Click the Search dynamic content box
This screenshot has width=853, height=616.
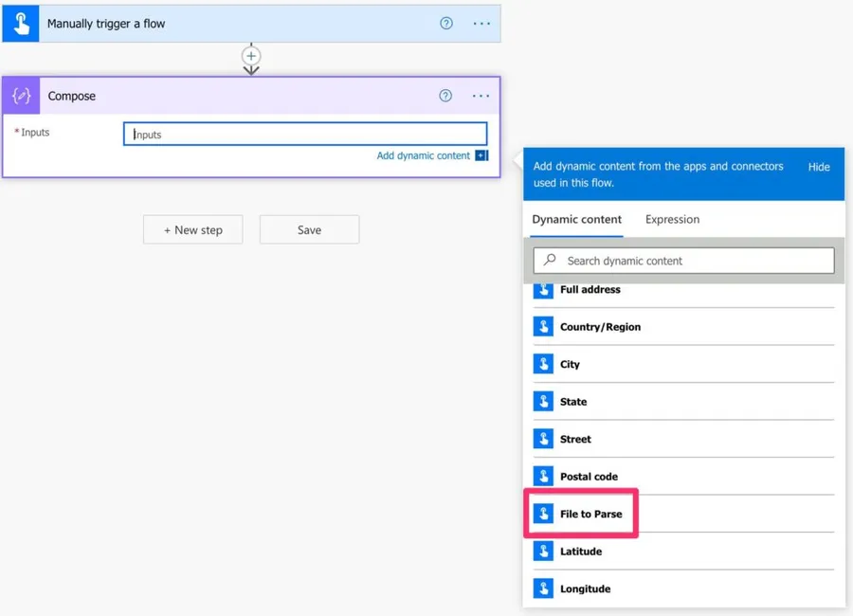tap(684, 261)
